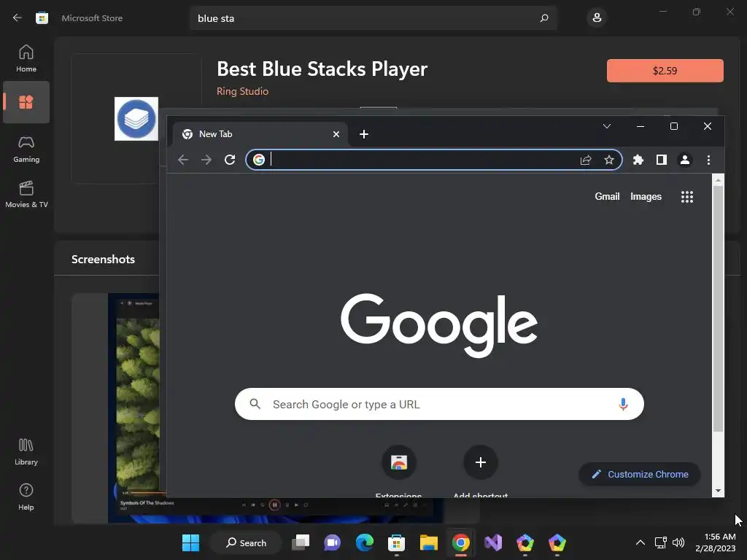Open Gaming in Microsoft Store sidebar
Viewport: 747px width, 560px height.
26,149
